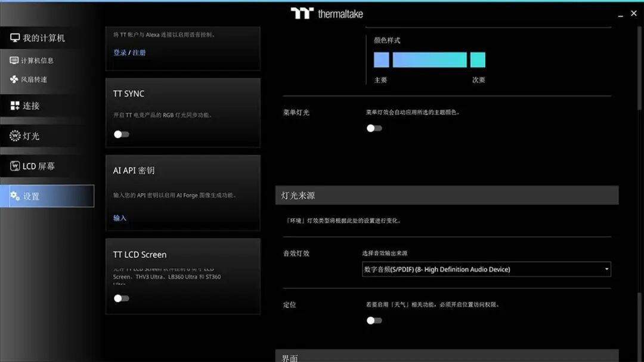Click the TT SYNC card title
This screenshot has width=644, height=362.
click(129, 94)
